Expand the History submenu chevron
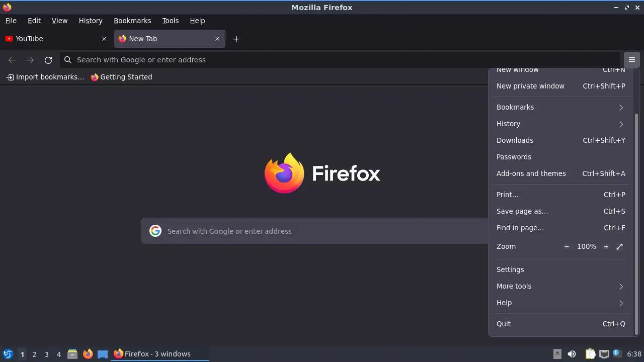 [x=621, y=124]
